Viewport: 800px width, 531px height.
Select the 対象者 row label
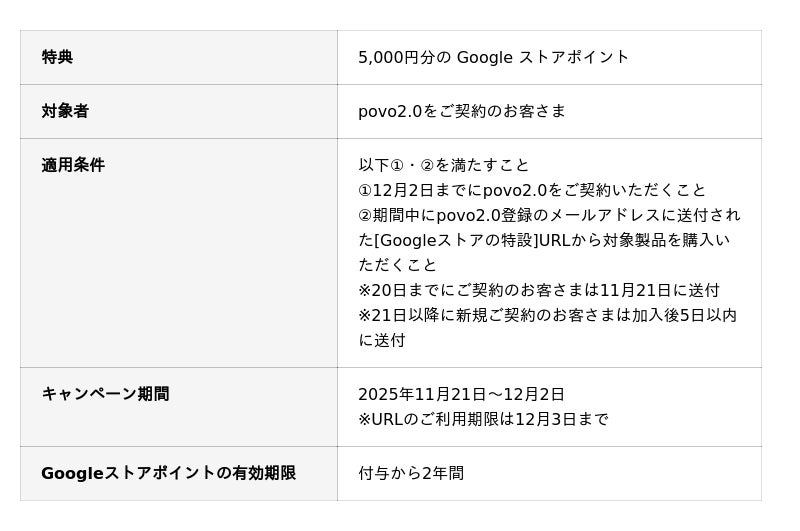(x=65, y=111)
